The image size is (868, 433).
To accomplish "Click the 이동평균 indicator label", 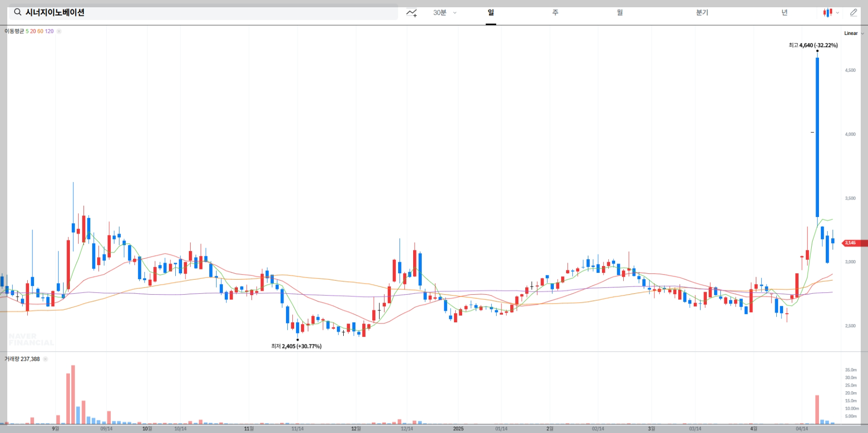I will tap(14, 31).
